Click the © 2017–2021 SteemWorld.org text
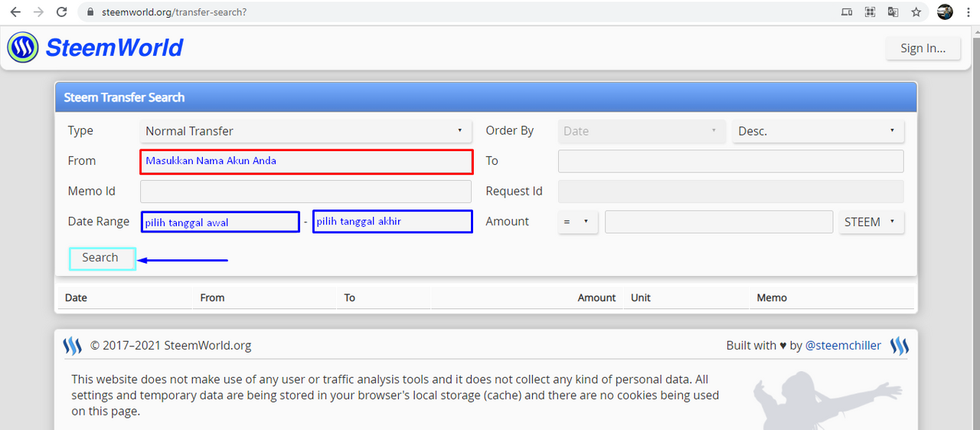The height and width of the screenshot is (430, 980). (x=171, y=346)
